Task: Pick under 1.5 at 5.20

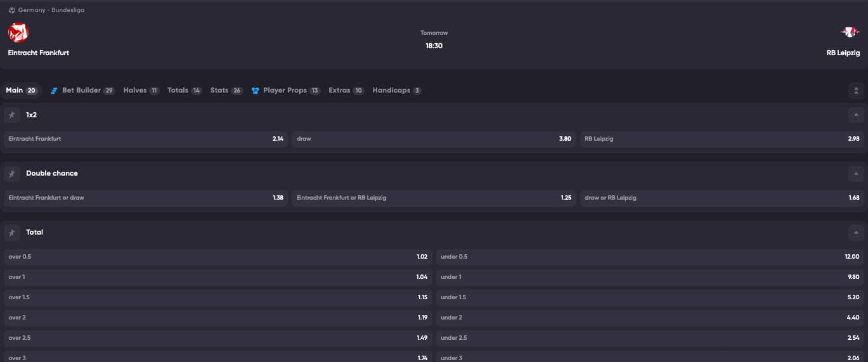Action: [650, 297]
